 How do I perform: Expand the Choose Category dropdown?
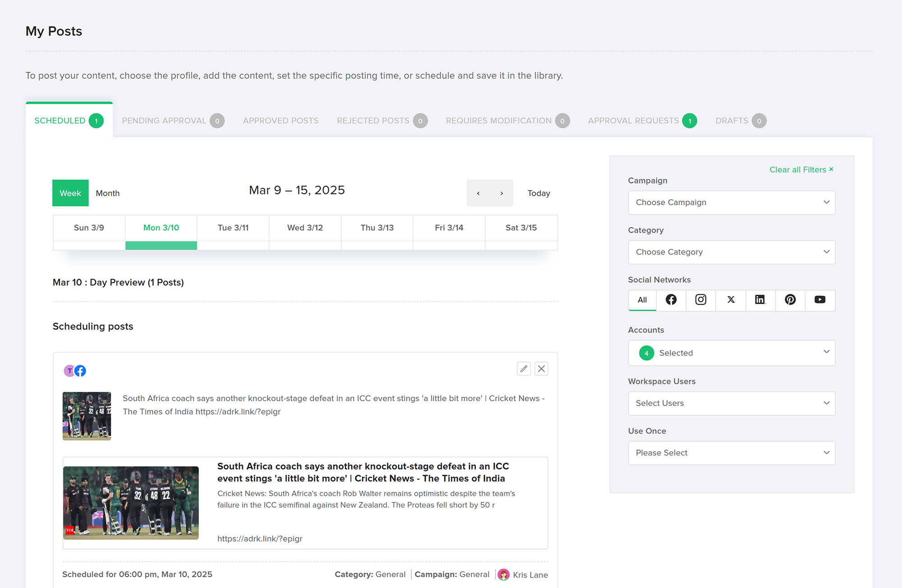[731, 252]
